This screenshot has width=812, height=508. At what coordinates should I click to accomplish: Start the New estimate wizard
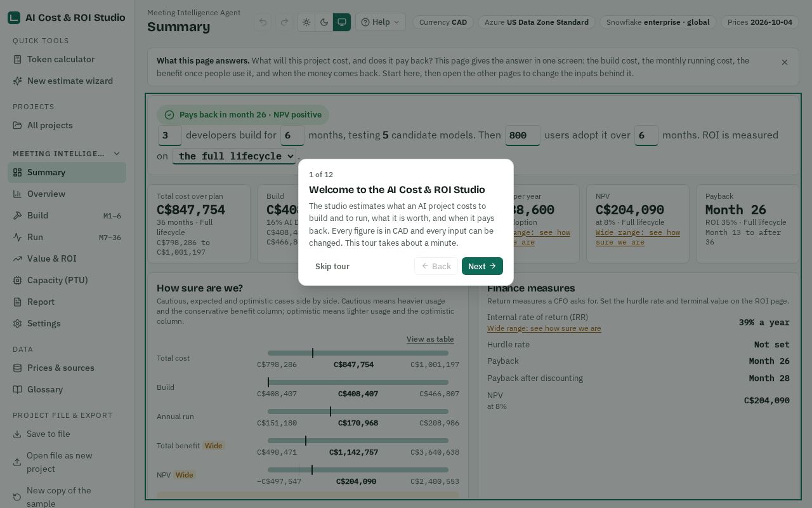67,81
